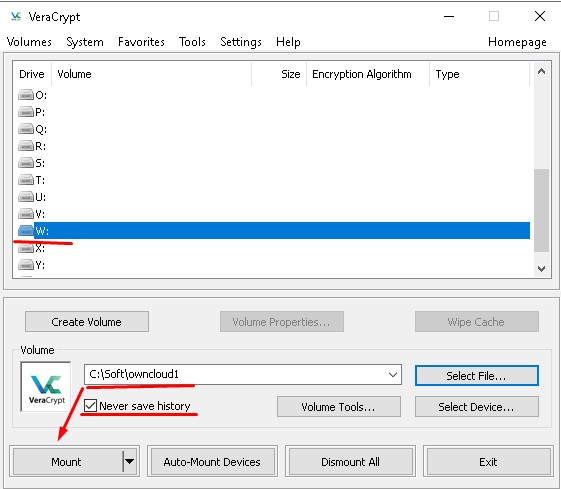Open the Tools menu
Viewport: 561px width, 489px height.
coord(192,42)
